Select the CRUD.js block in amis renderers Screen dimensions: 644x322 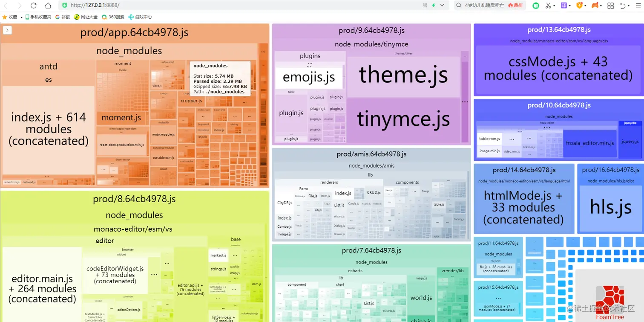click(x=374, y=193)
